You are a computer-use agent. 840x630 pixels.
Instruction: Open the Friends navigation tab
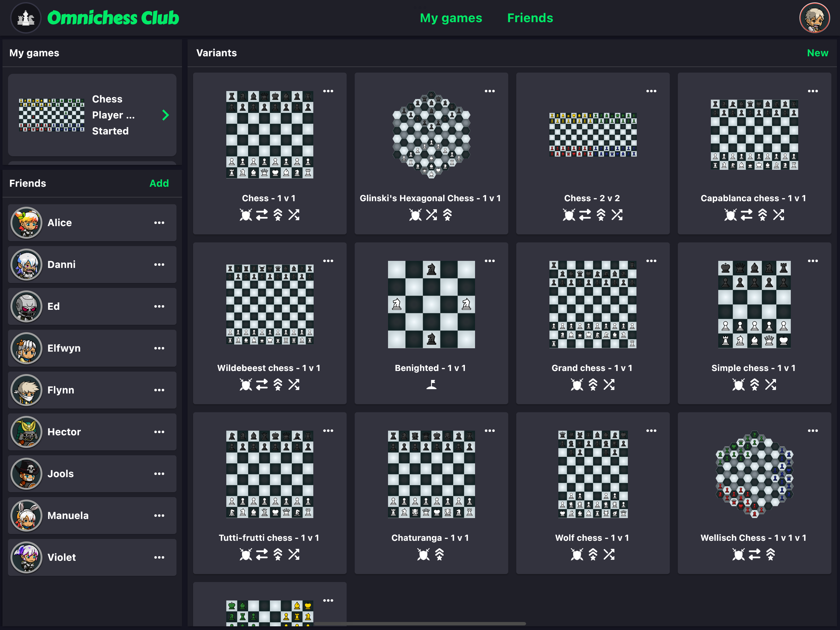coord(530,18)
